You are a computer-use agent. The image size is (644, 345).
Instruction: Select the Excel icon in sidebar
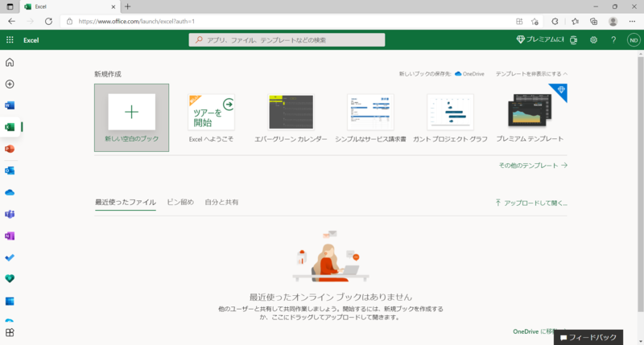[10, 127]
